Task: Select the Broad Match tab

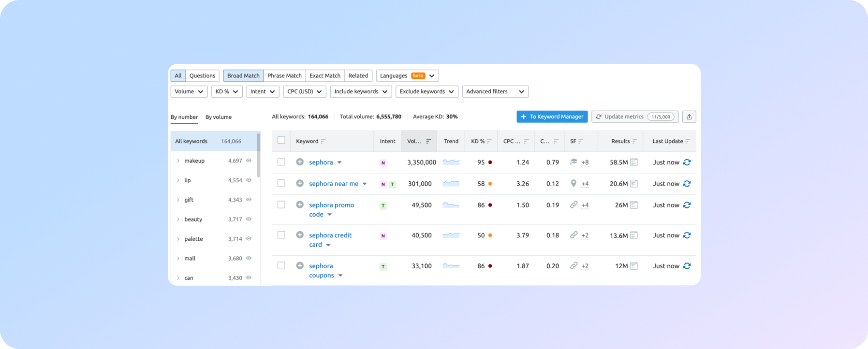Action: (x=243, y=75)
